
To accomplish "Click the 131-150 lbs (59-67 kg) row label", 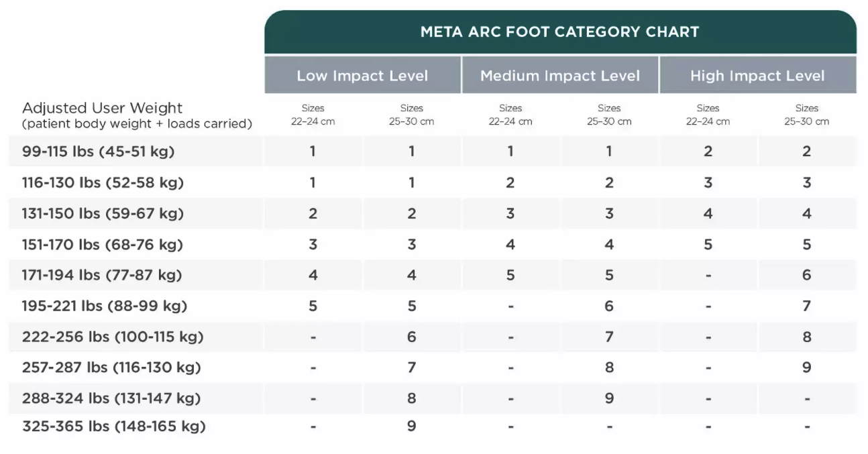I will coord(103,213).
